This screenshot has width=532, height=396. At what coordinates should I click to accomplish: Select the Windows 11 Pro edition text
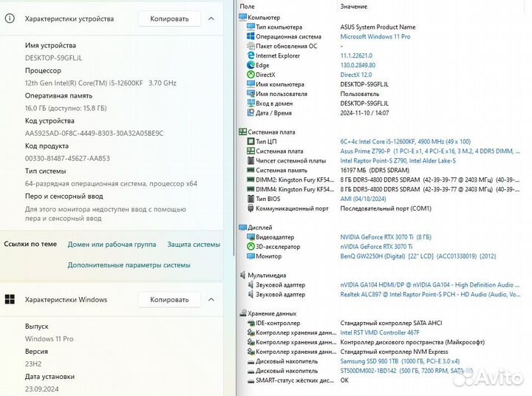50,338
